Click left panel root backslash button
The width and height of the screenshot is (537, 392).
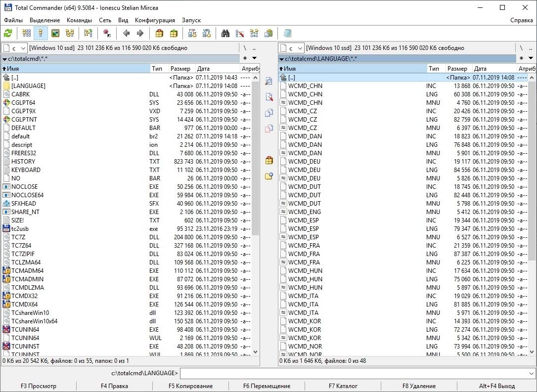245,48
